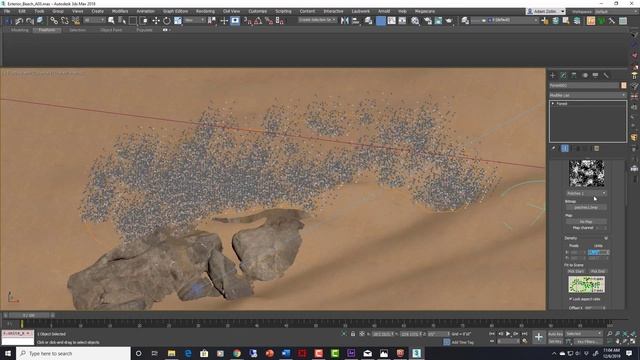The width and height of the screenshot is (640, 360).
Task: Toggle Show End Result in modifier stack
Action: tap(565, 149)
